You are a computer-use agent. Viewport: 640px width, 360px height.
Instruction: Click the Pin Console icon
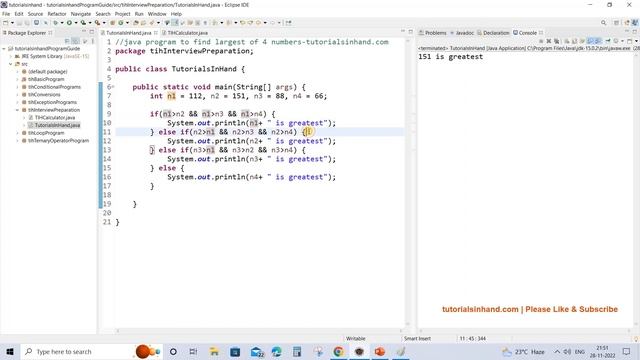pos(609,41)
